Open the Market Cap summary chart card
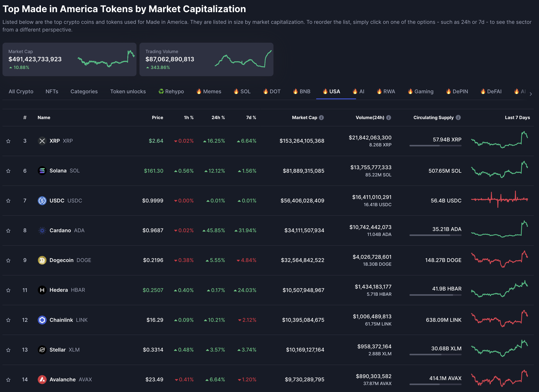 [x=69, y=59]
